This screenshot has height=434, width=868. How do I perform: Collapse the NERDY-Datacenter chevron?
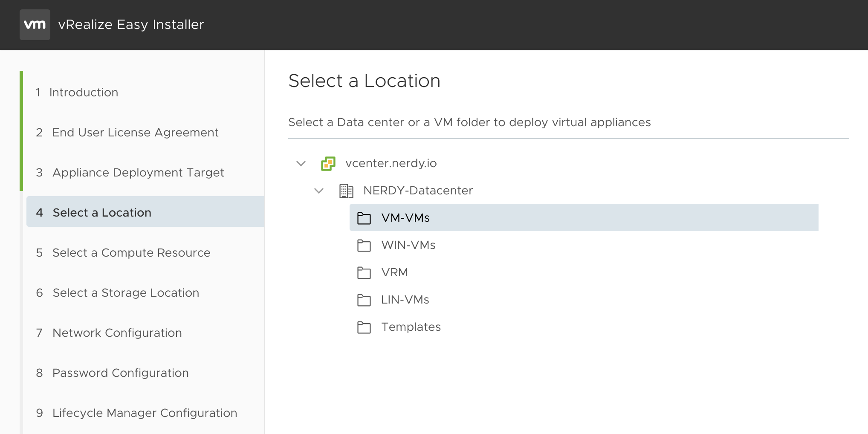pyautogui.click(x=319, y=191)
